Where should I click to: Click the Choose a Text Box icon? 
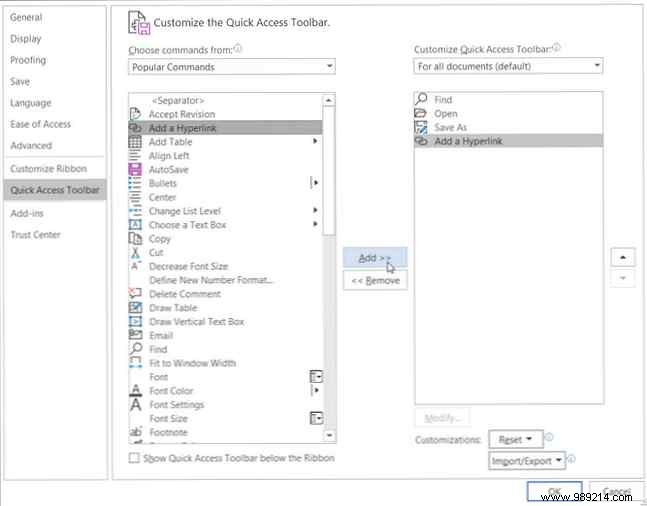[135, 225]
